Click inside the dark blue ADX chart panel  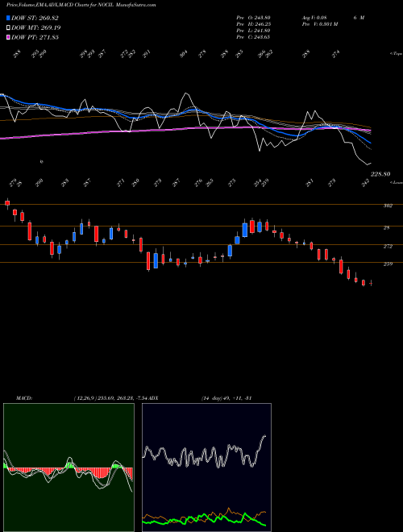206,468
